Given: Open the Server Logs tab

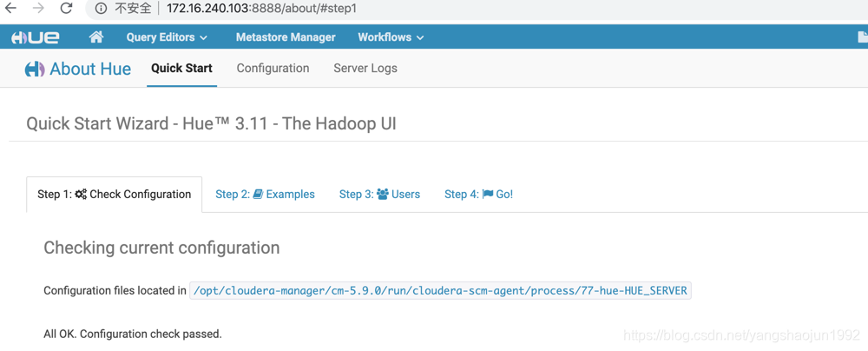Looking at the screenshot, I should coord(365,69).
